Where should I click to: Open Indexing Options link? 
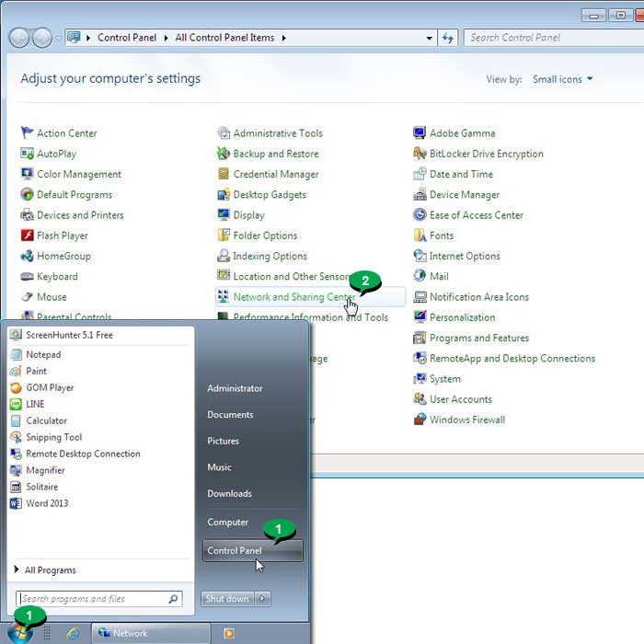[270, 256]
